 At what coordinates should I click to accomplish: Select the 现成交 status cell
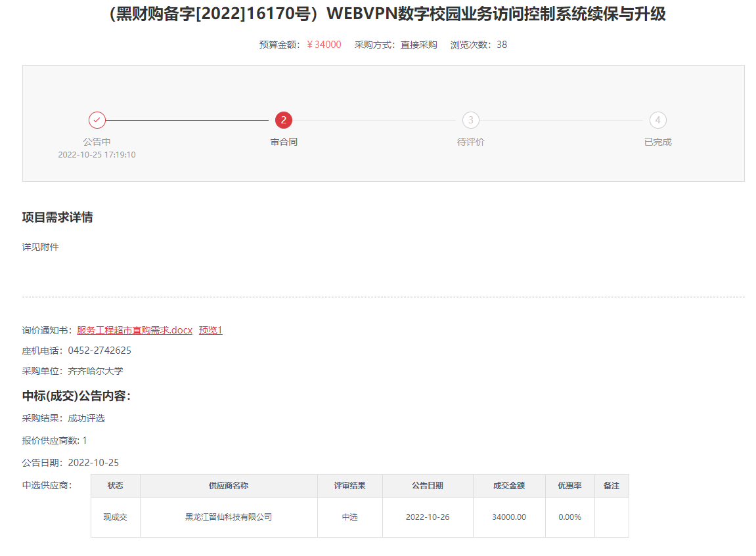pos(115,517)
